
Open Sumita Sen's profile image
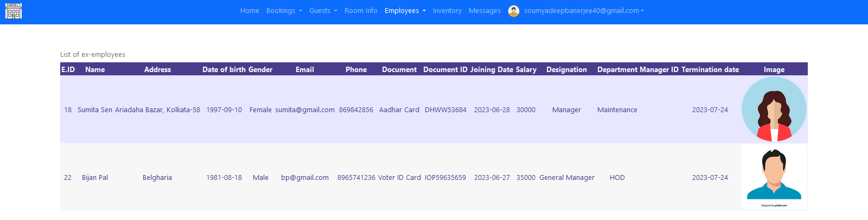[774, 109]
